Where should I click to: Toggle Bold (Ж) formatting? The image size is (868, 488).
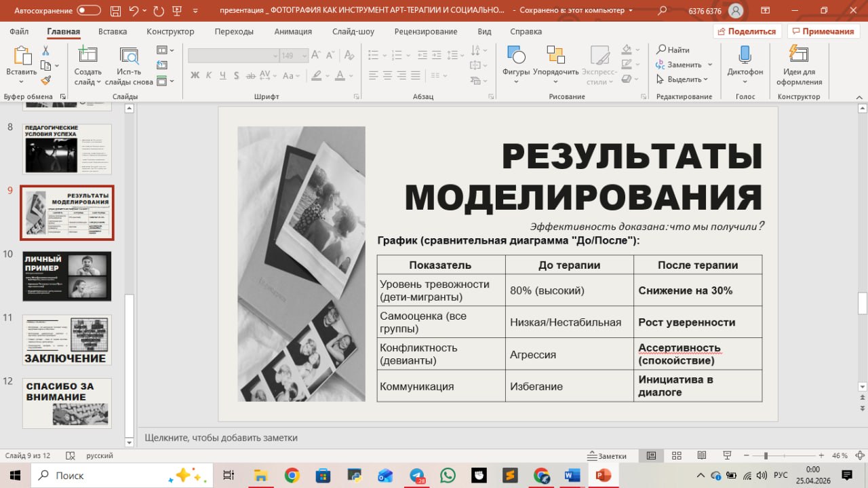[195, 75]
